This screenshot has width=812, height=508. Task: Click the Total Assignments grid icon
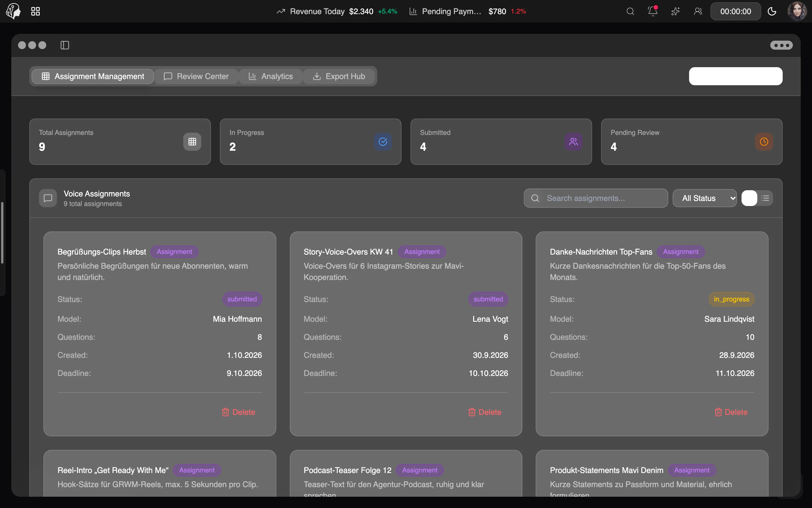click(x=192, y=142)
